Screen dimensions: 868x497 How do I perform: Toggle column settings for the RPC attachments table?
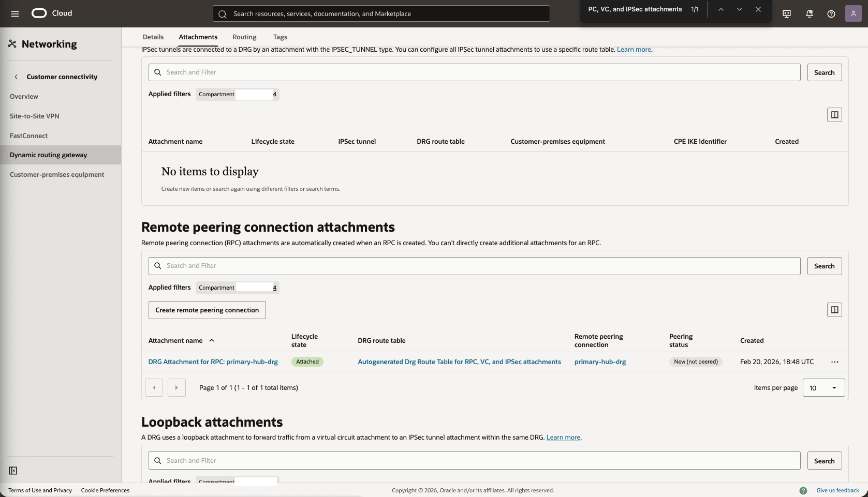click(834, 310)
